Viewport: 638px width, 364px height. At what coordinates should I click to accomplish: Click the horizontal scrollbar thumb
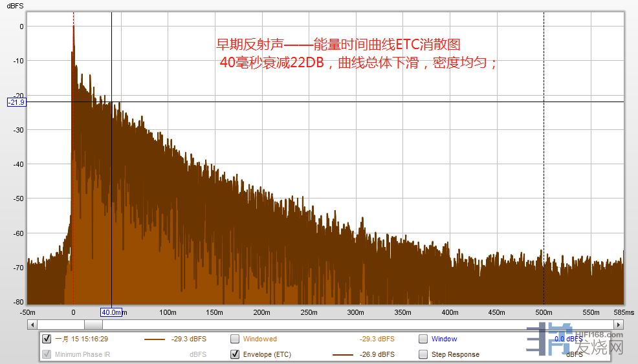[x=93, y=325]
